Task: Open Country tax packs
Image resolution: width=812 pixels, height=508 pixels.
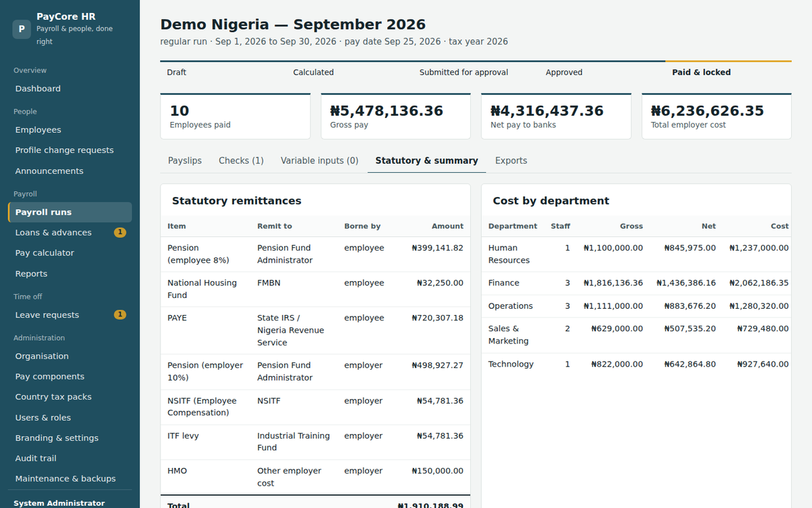Action: (x=70, y=397)
